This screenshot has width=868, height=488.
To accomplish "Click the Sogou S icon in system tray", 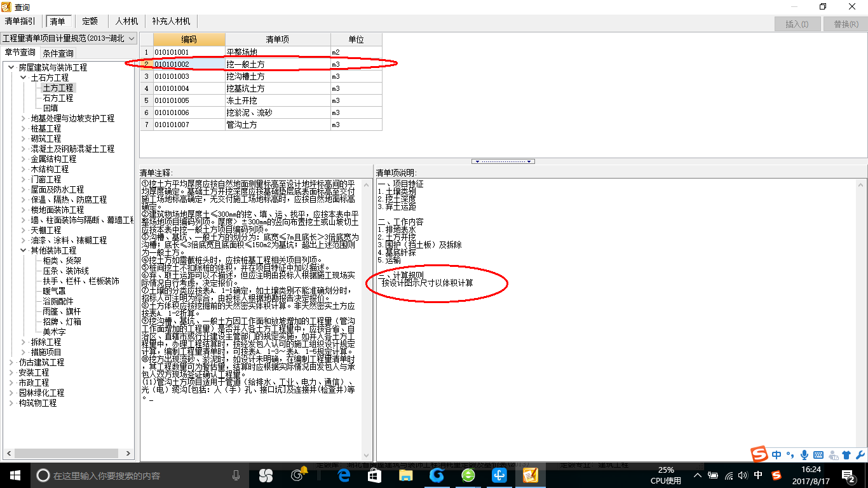I will [x=776, y=475].
